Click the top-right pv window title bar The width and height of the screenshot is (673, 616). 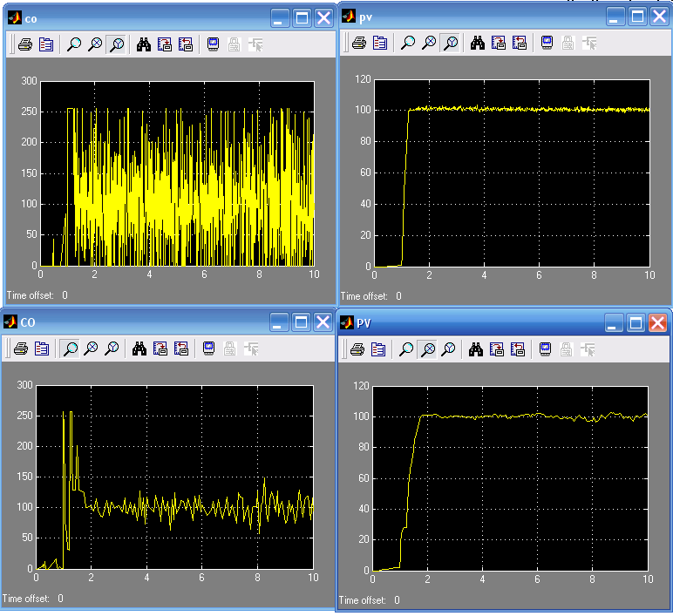479,17
